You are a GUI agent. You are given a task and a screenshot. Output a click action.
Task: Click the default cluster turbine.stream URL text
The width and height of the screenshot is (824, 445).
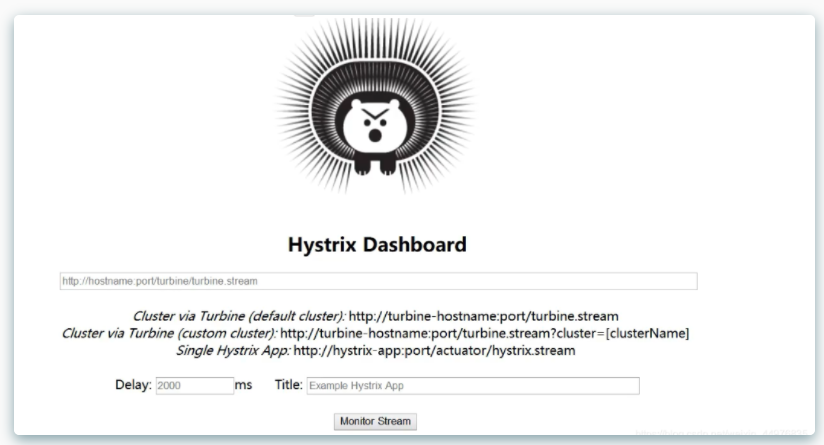point(483,316)
